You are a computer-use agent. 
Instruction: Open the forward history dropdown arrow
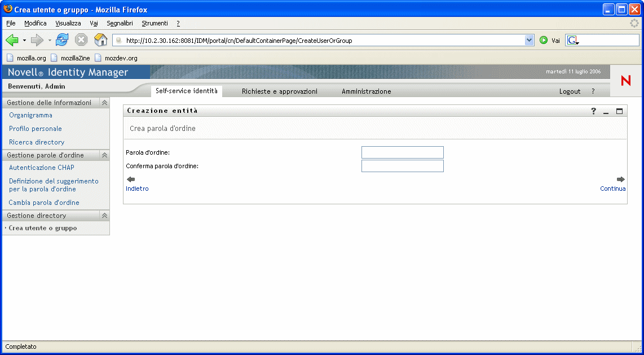click(x=49, y=40)
